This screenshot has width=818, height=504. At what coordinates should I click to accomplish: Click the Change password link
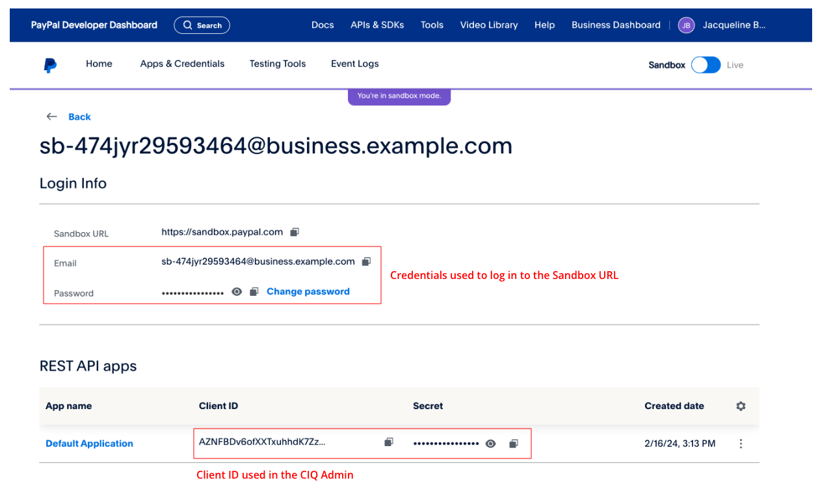[x=308, y=292]
